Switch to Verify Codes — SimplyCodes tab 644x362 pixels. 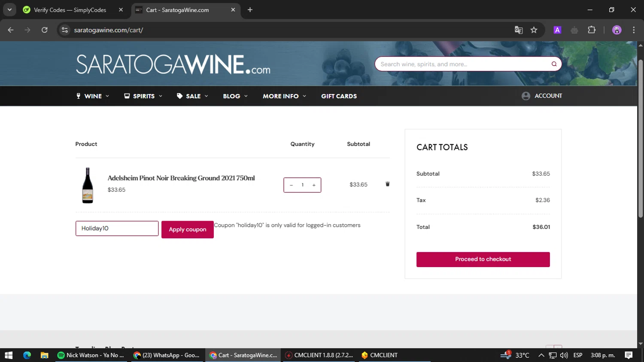(x=70, y=10)
